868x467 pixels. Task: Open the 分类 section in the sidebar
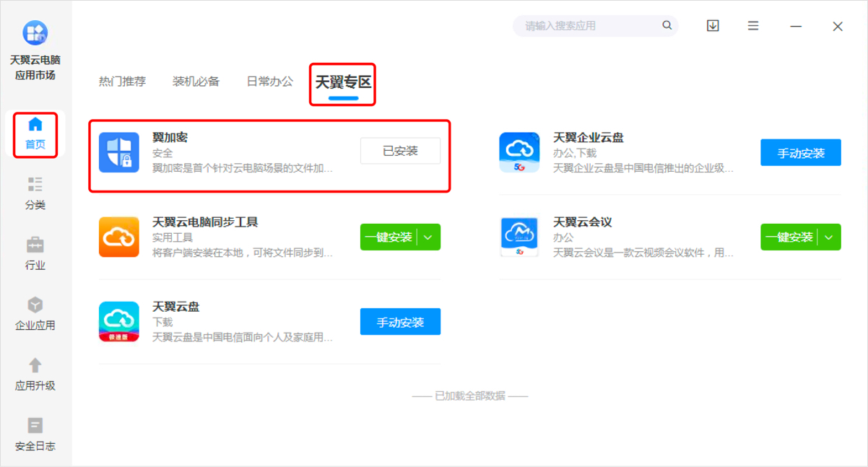35,193
